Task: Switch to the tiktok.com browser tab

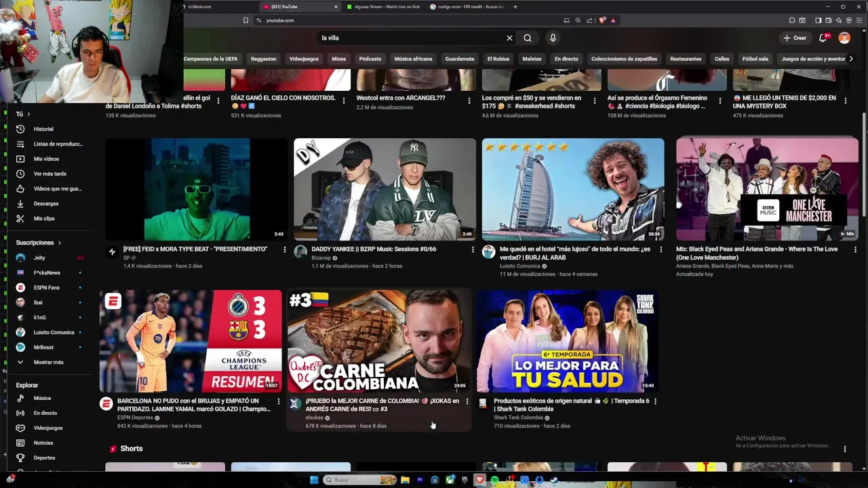Action: pyautogui.click(x=217, y=7)
